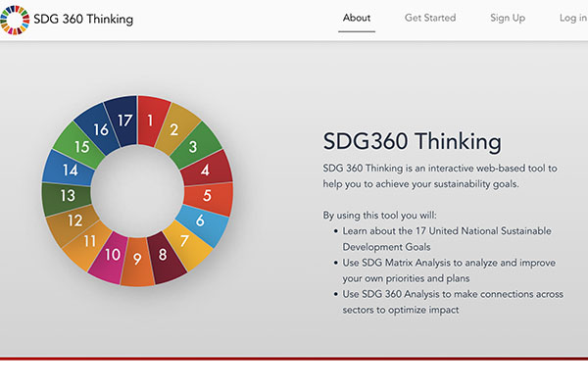The width and height of the screenshot is (588, 392).
Task: Click the light green segment 15
Action: coord(80,147)
